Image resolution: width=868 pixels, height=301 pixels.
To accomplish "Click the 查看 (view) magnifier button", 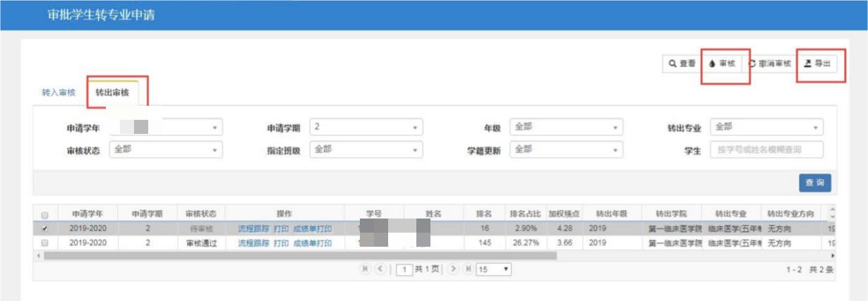I will [x=682, y=63].
